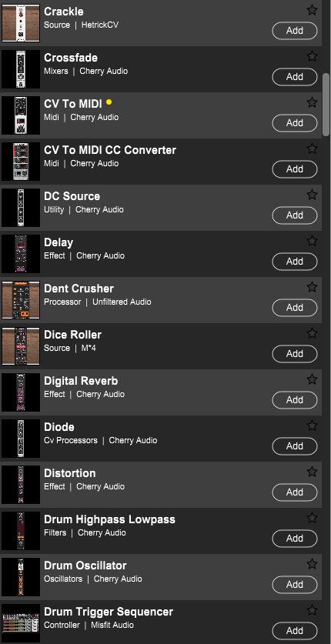The height and width of the screenshot is (644, 331).
Task: Add the DC Source module
Action: click(295, 215)
